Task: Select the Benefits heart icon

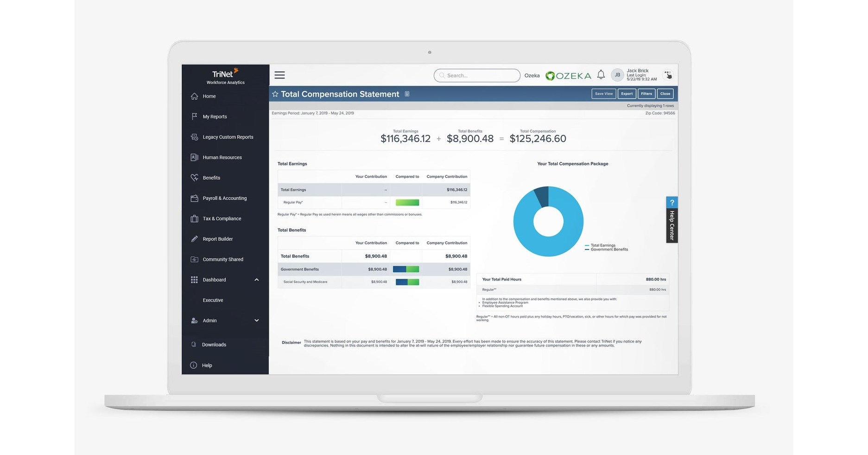Action: (194, 178)
